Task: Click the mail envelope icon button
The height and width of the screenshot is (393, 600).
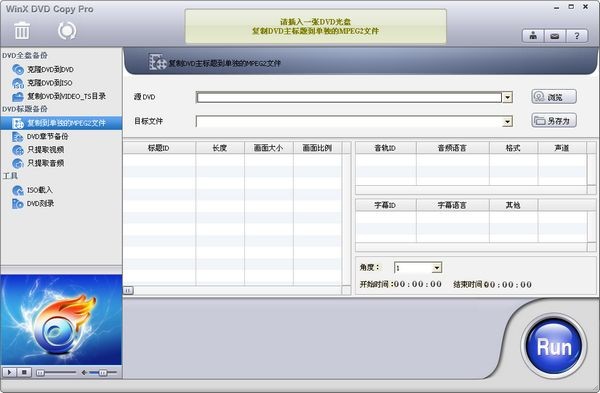Action: [554, 36]
